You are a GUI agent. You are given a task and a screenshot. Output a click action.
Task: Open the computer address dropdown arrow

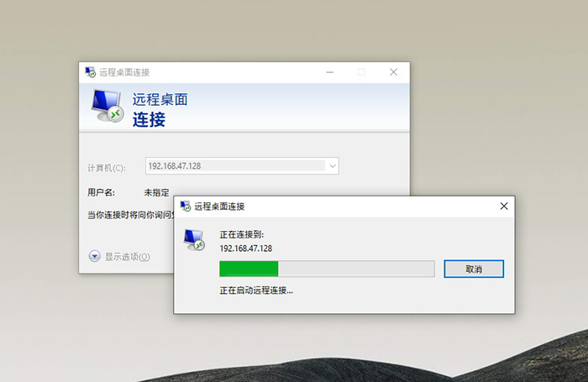tap(333, 166)
